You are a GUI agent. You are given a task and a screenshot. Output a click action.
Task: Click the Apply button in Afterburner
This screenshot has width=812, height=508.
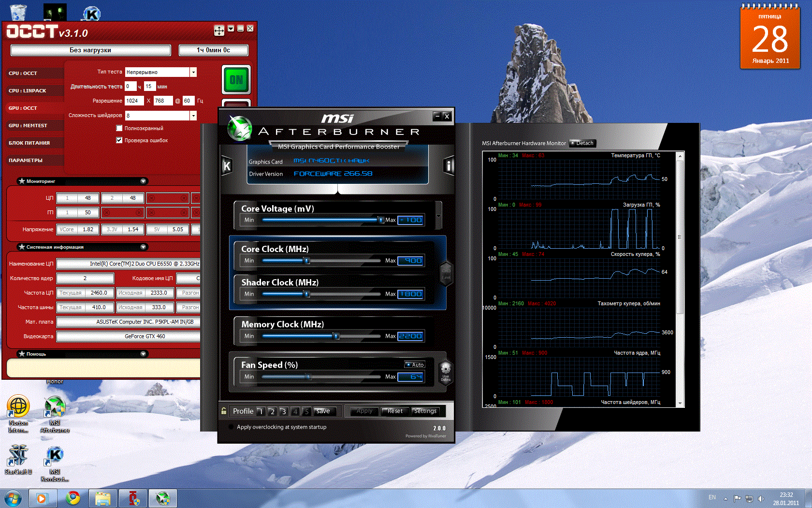pyautogui.click(x=364, y=411)
